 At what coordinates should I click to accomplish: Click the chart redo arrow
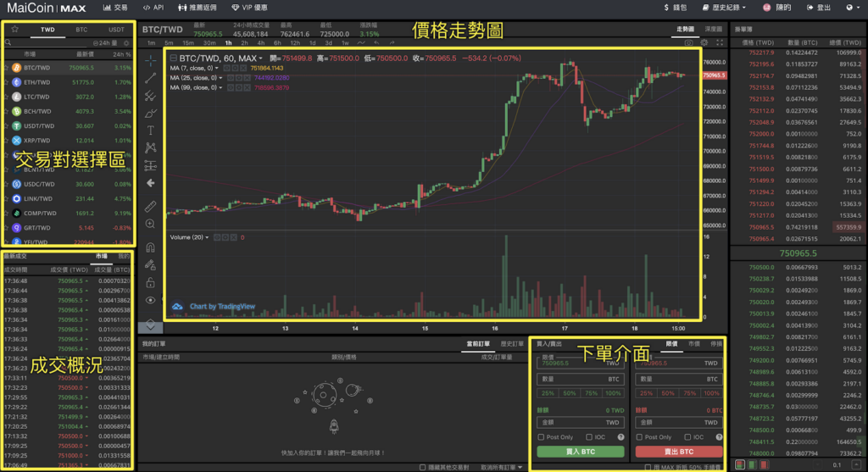click(x=392, y=42)
